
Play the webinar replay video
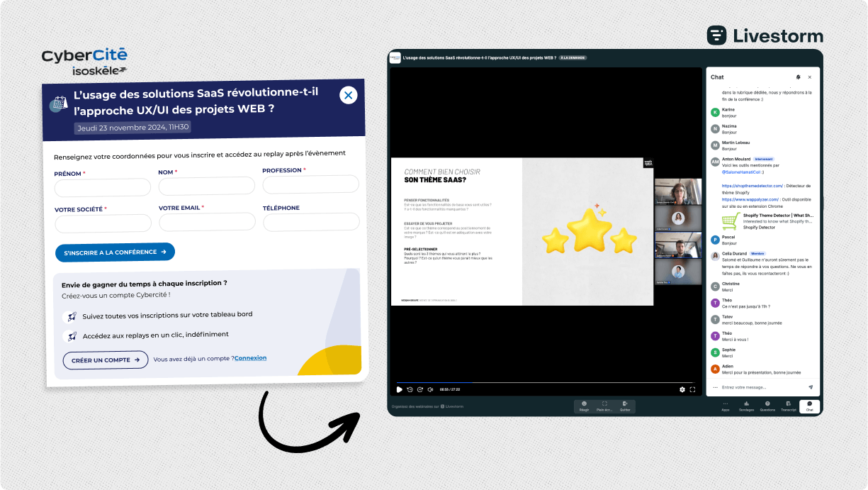[399, 389]
